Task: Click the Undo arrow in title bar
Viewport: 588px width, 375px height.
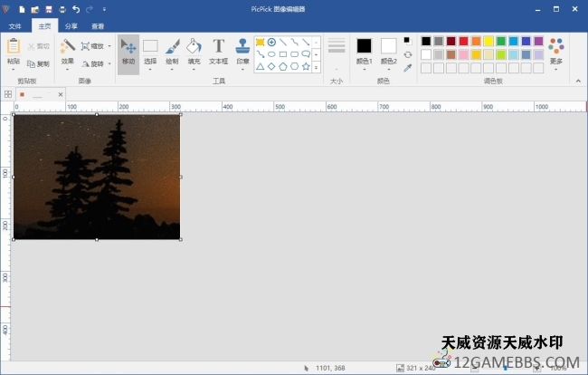Action: pyautogui.click(x=76, y=8)
